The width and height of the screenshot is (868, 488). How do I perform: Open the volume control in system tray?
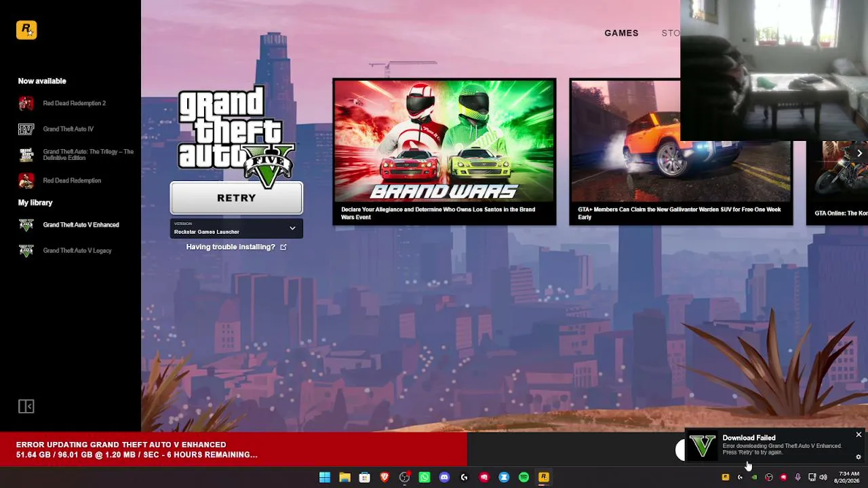[823, 477]
